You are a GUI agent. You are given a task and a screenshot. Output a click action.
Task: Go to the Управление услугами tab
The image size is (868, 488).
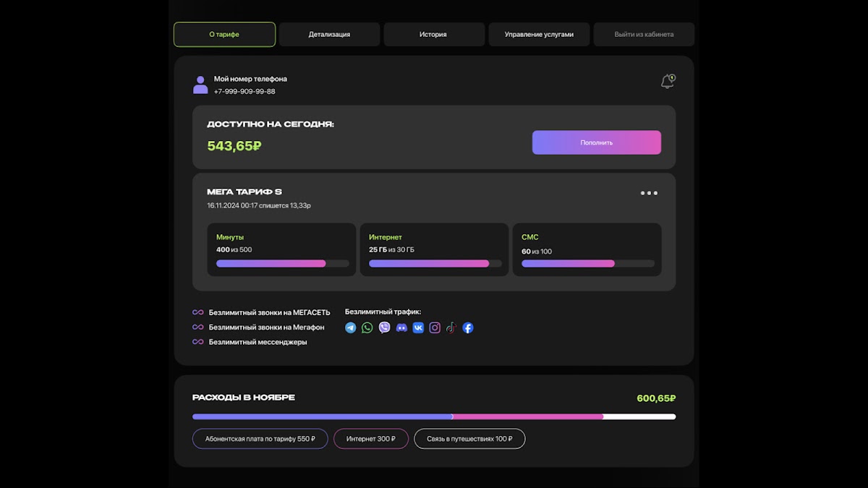tap(539, 35)
